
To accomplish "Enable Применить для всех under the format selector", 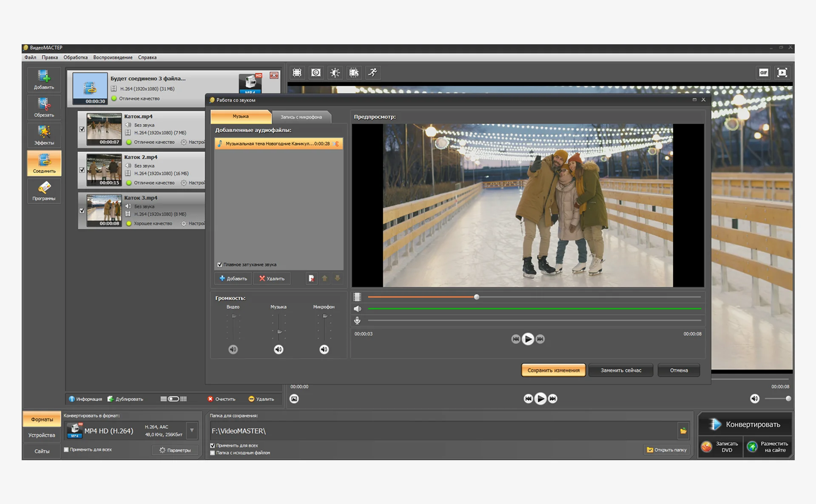I will (66, 450).
